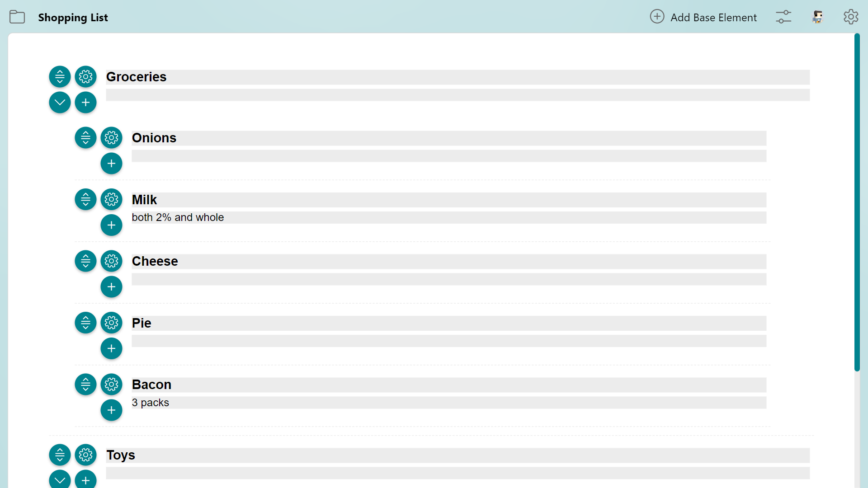
Task: Collapse the Groceries section chevron
Action: [60, 103]
